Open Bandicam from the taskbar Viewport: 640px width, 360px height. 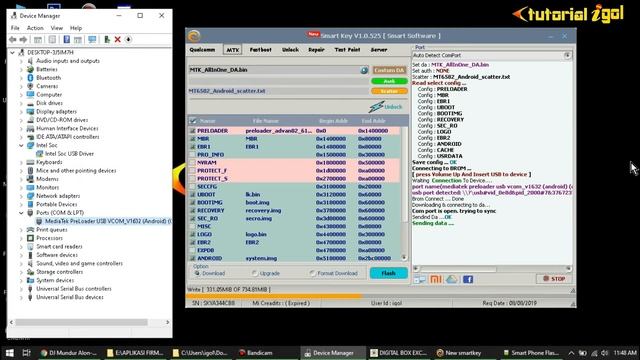pos(256,353)
